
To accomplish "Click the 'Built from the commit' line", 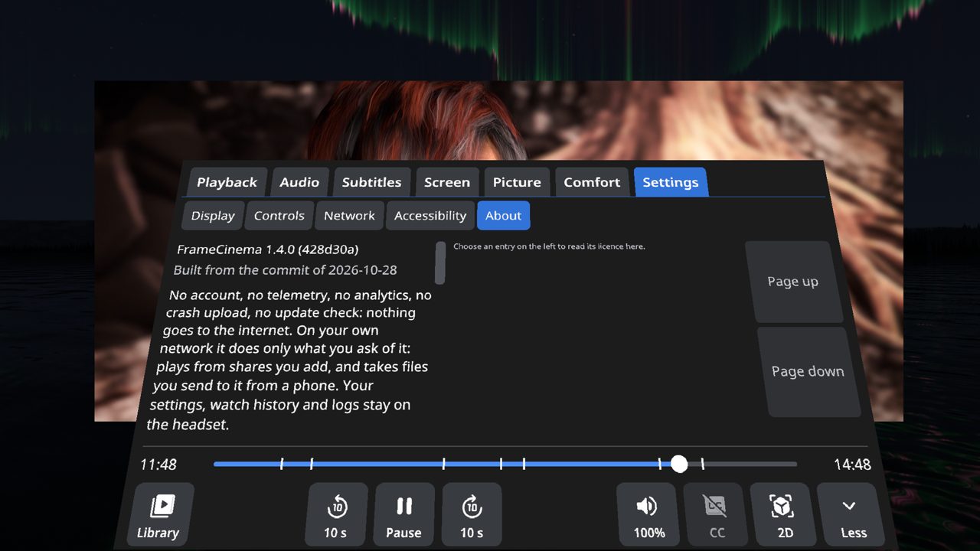I will click(x=286, y=270).
